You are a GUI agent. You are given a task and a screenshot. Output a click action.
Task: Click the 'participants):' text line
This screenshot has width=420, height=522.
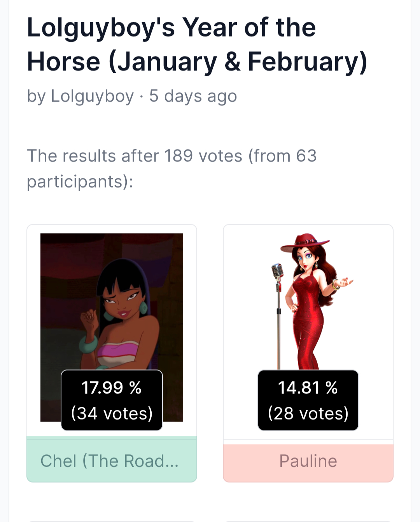point(80,181)
